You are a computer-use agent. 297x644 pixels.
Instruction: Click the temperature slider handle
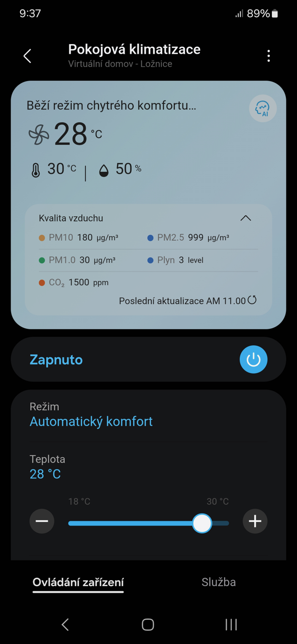click(202, 523)
